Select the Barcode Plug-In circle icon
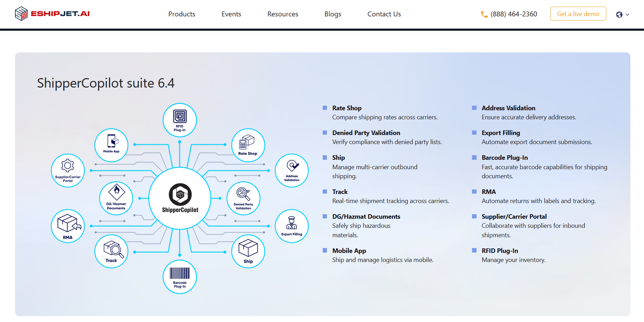Image resolution: width=644 pixels, height=322 pixels. pyautogui.click(x=180, y=277)
